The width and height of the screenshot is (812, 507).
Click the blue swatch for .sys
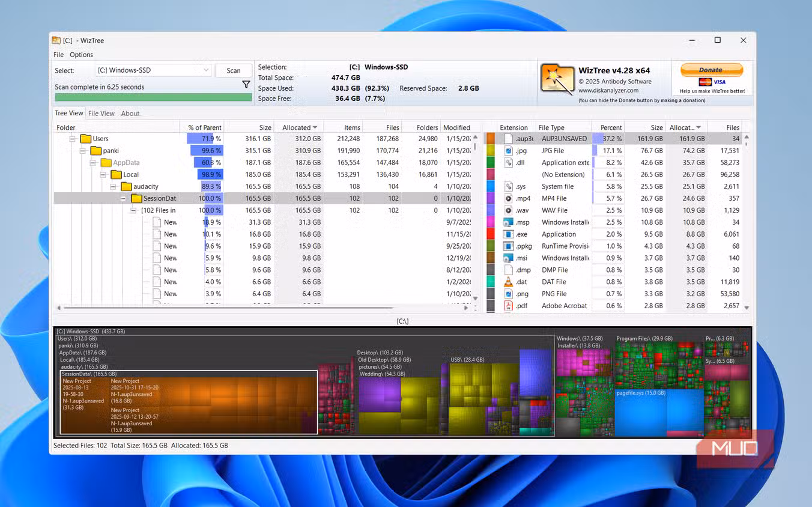point(491,186)
